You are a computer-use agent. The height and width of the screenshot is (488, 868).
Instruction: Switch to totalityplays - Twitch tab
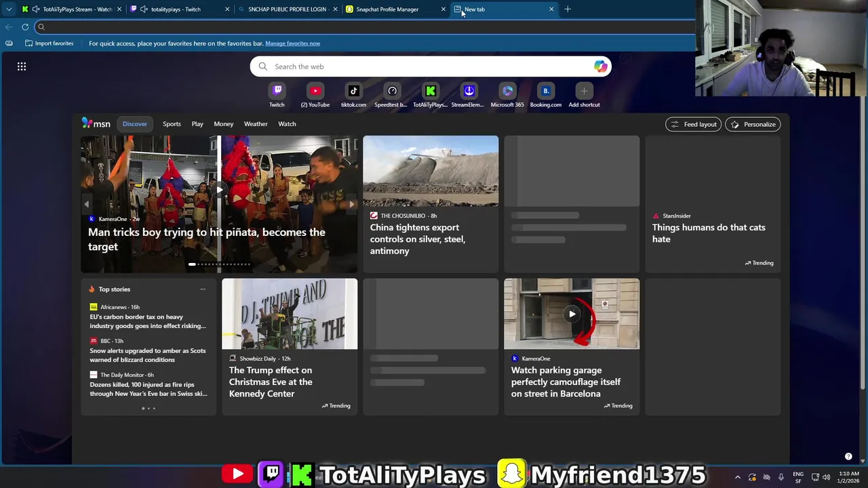tap(180, 9)
